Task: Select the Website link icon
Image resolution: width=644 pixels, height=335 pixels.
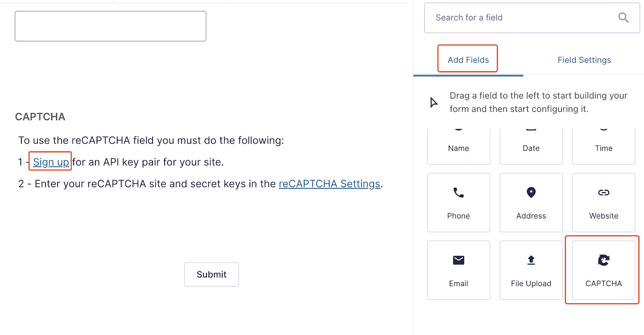Action: point(603,193)
